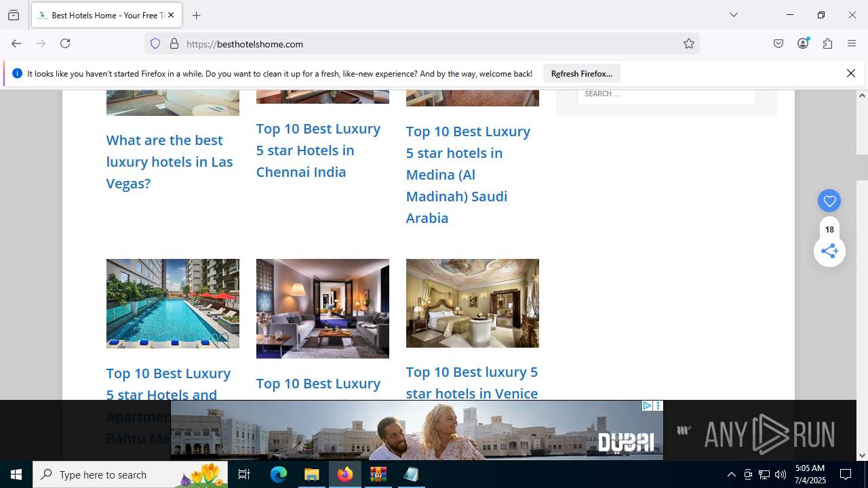
Task: Open Task View on taskbar
Action: [244, 474]
